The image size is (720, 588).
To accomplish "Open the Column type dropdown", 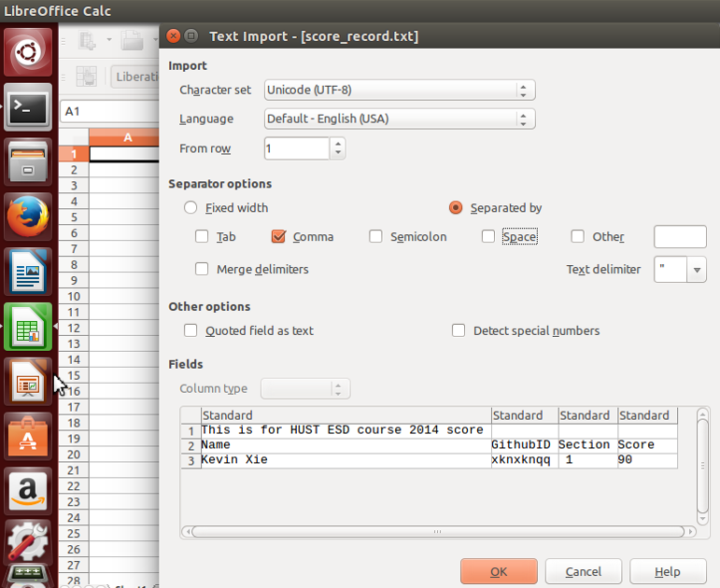I will [305, 389].
